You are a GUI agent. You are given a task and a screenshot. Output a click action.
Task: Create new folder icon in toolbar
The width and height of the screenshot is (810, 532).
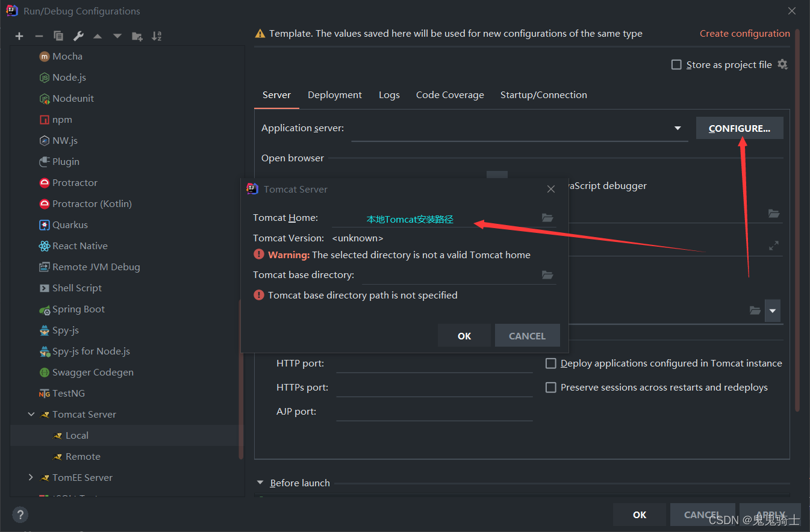click(137, 36)
